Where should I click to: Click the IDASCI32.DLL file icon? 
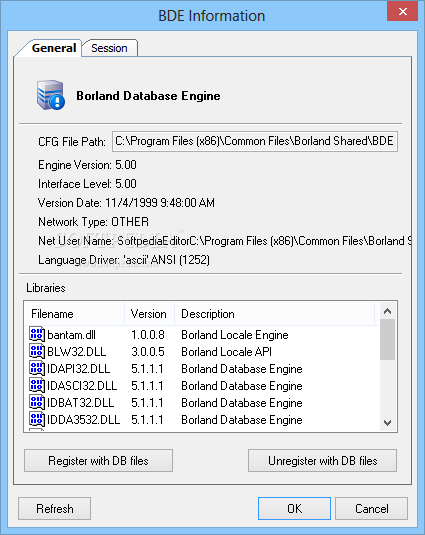coord(37,386)
